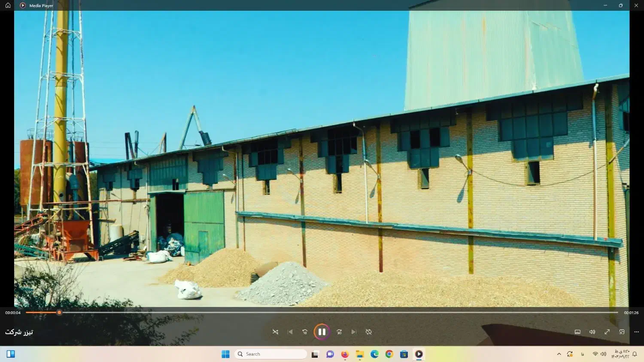The height and width of the screenshot is (362, 644).
Task: Click the Windows Start button
Action: point(225,354)
